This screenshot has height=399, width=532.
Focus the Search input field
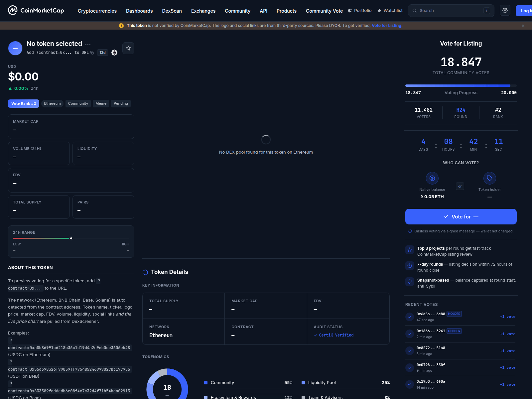coord(451,11)
